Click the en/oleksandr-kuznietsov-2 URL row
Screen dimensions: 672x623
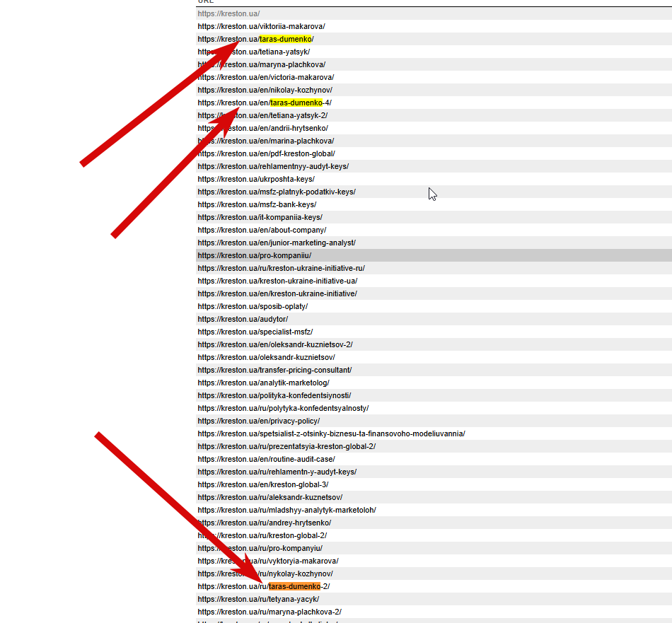click(x=434, y=344)
